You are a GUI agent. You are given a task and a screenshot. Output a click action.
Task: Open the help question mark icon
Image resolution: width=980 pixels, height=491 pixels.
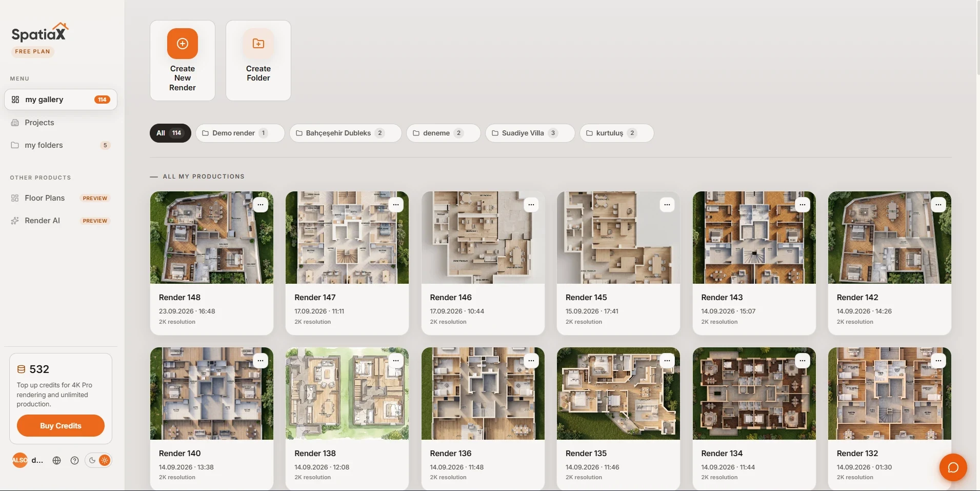[75, 460]
